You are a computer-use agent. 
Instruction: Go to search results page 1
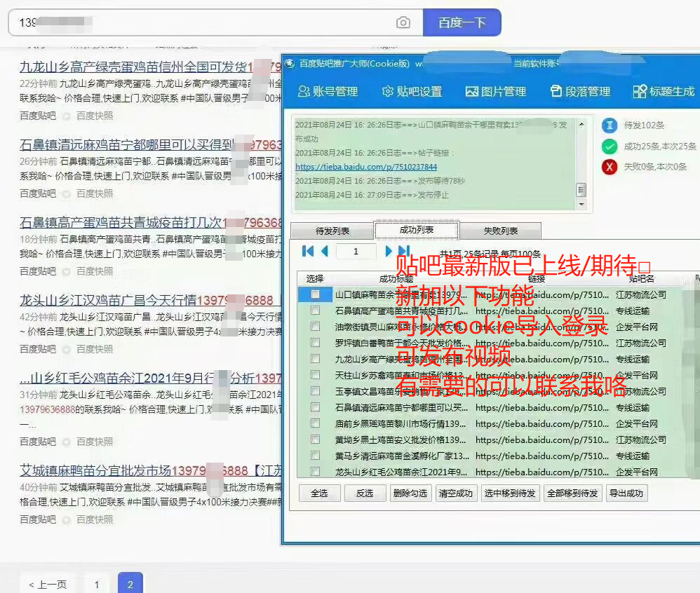(x=97, y=585)
